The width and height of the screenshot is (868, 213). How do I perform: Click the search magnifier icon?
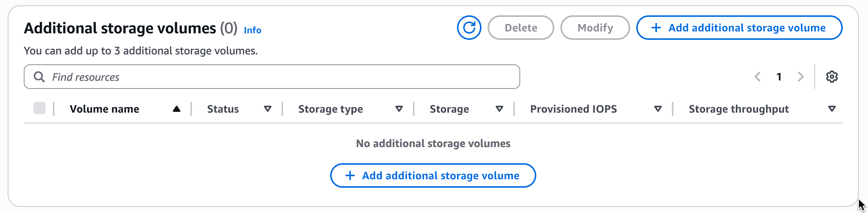click(39, 77)
